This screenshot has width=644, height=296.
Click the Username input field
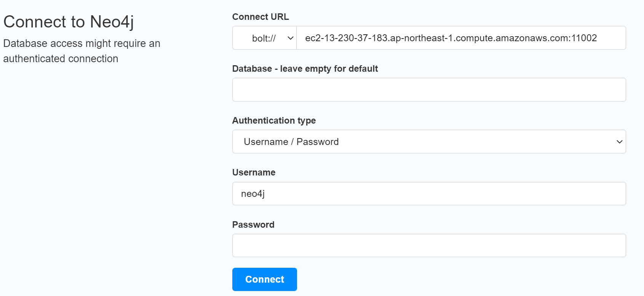pyautogui.click(x=429, y=194)
